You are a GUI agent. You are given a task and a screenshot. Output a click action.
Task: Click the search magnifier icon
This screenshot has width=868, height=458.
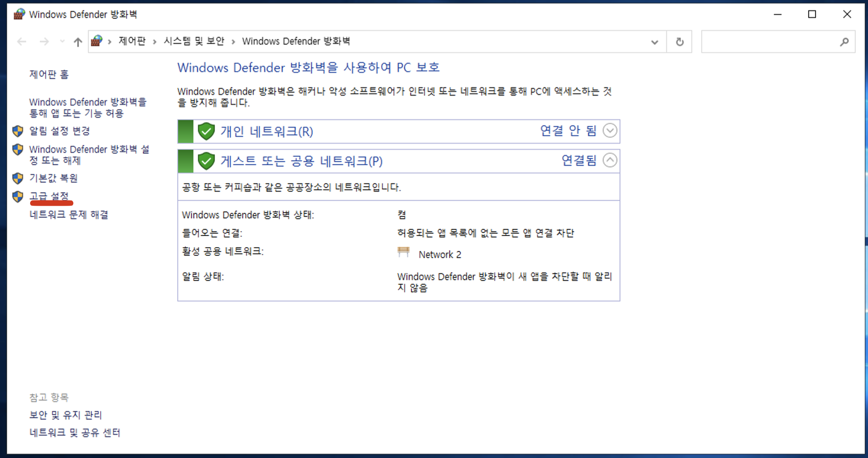(844, 42)
